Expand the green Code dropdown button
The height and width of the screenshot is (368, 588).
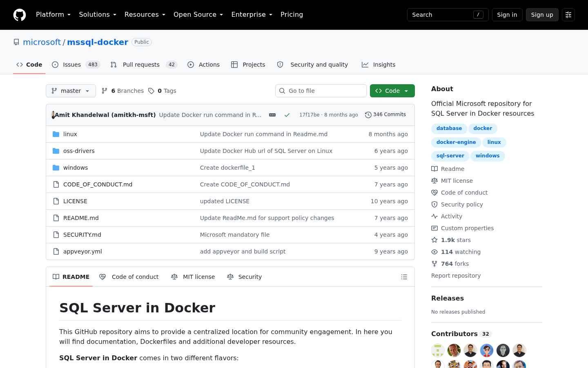click(x=392, y=91)
